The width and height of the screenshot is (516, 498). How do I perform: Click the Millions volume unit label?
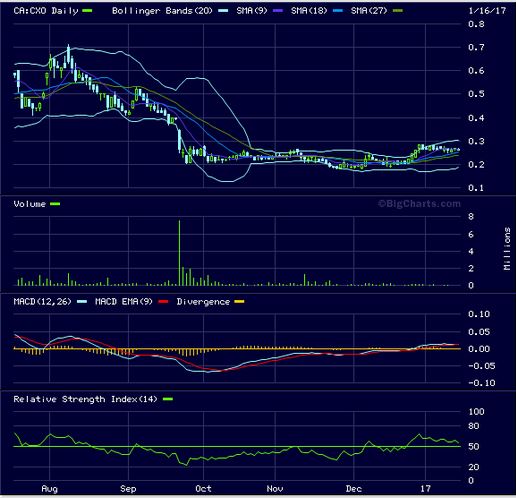coord(507,249)
